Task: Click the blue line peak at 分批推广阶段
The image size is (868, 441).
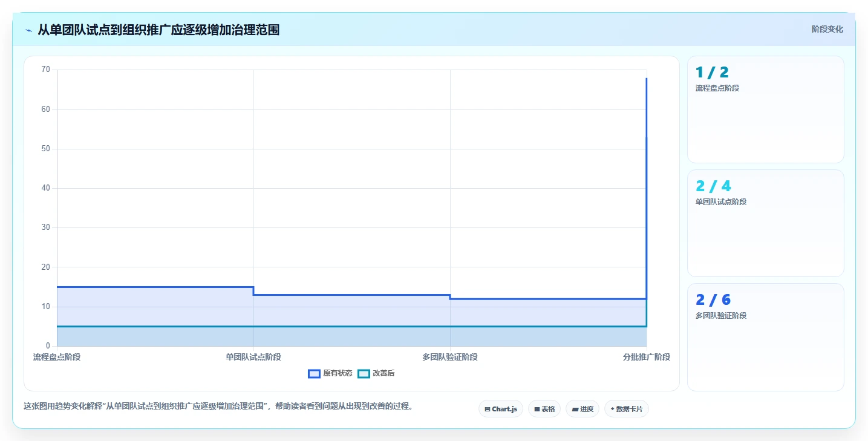Action: (x=647, y=78)
